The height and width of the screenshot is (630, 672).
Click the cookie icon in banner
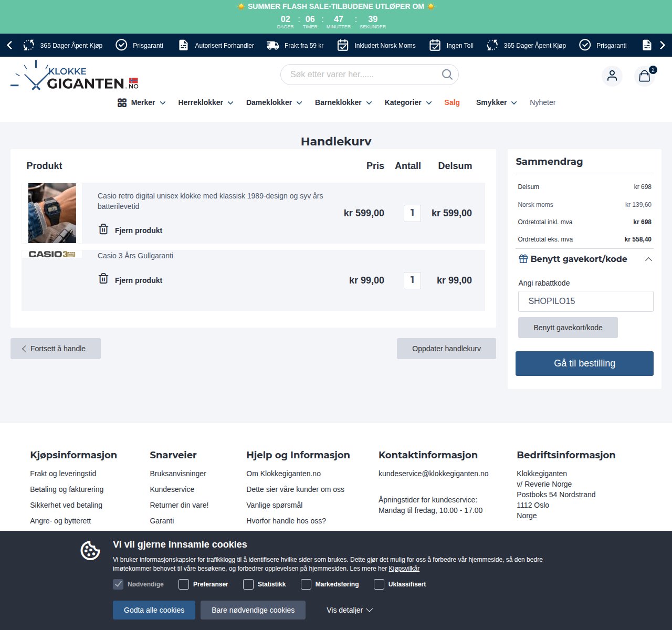(x=90, y=550)
